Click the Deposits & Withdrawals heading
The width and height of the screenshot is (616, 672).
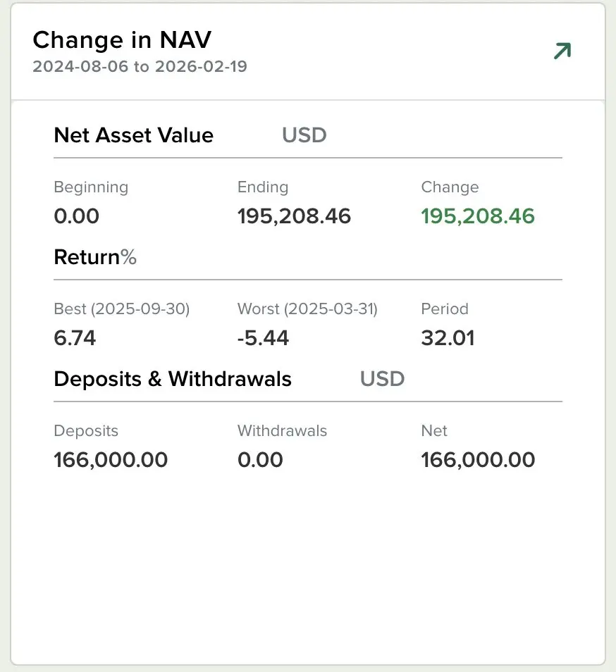173,379
